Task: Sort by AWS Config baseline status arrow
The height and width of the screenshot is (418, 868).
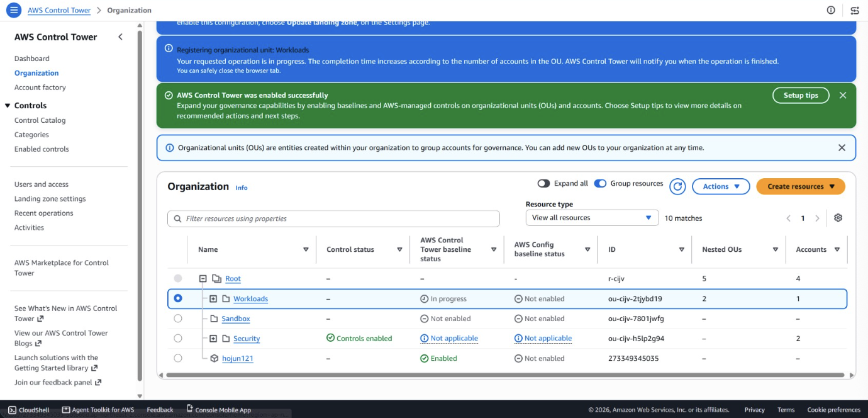Action: 587,249
